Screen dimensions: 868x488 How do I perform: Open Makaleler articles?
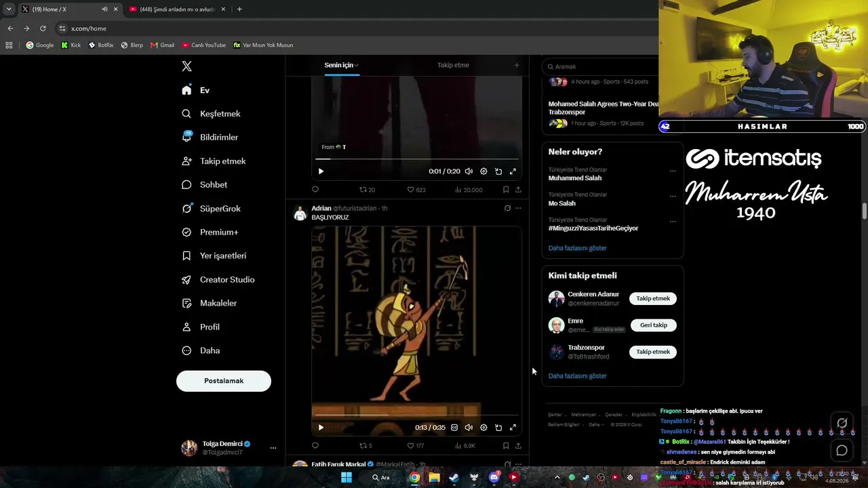(209, 303)
